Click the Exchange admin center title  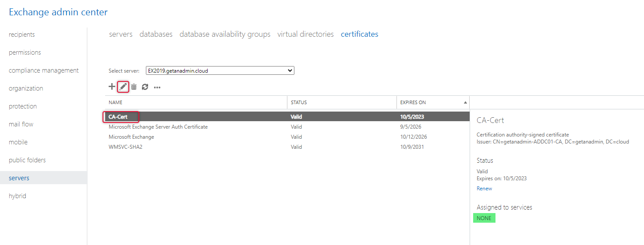click(58, 12)
